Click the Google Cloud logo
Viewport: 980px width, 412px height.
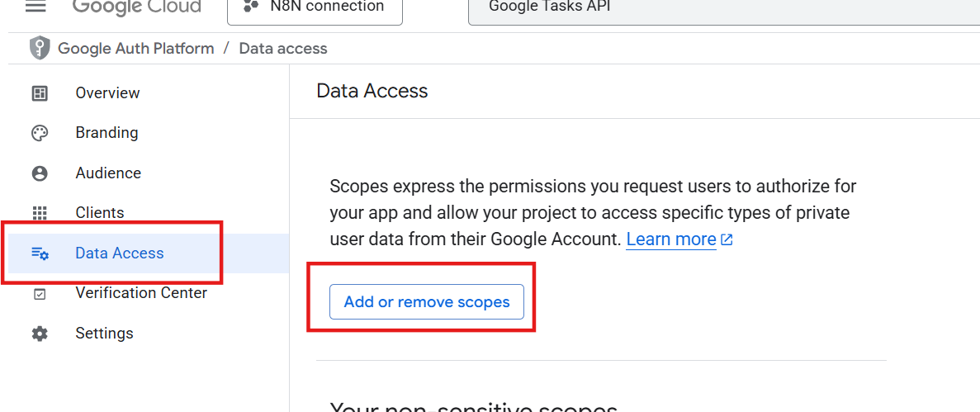pyautogui.click(x=136, y=7)
